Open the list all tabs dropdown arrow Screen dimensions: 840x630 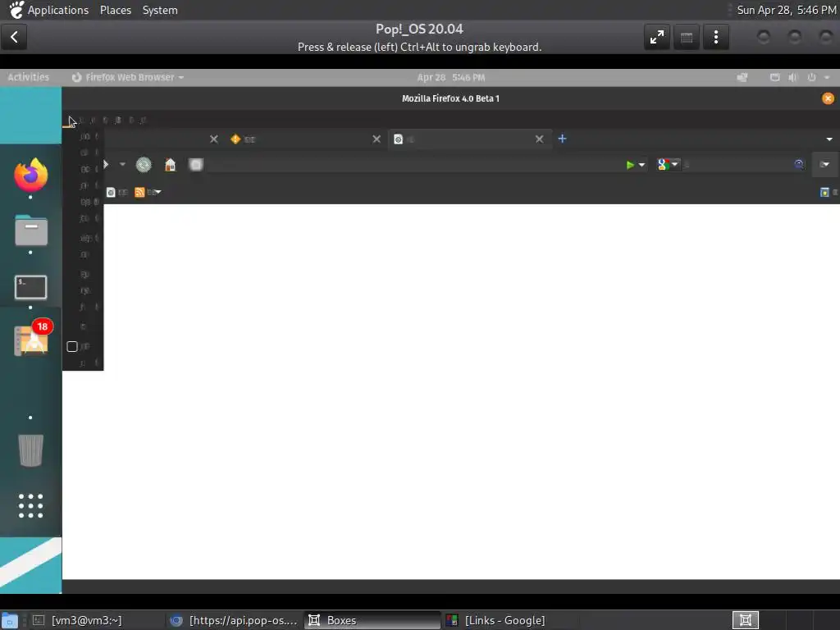pos(829,139)
